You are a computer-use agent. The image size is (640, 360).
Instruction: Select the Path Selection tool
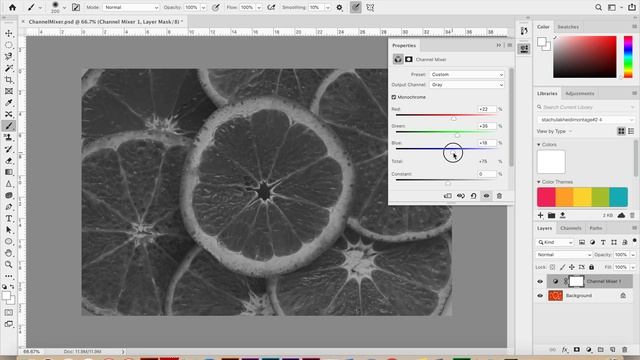point(9,230)
